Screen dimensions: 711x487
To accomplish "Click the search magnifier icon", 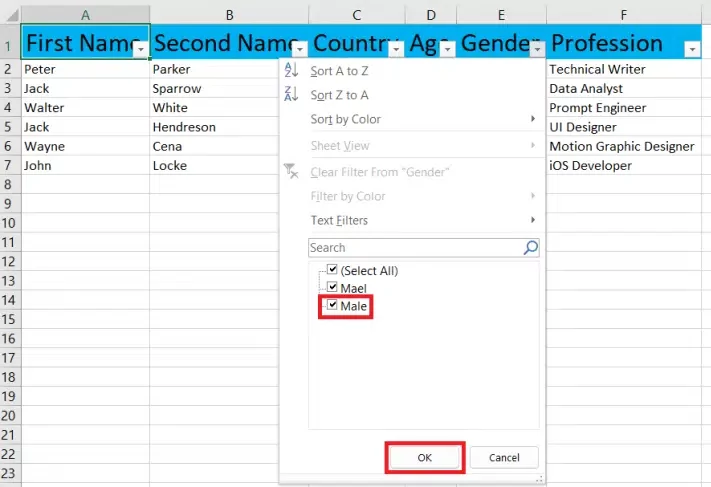I will [x=530, y=248].
